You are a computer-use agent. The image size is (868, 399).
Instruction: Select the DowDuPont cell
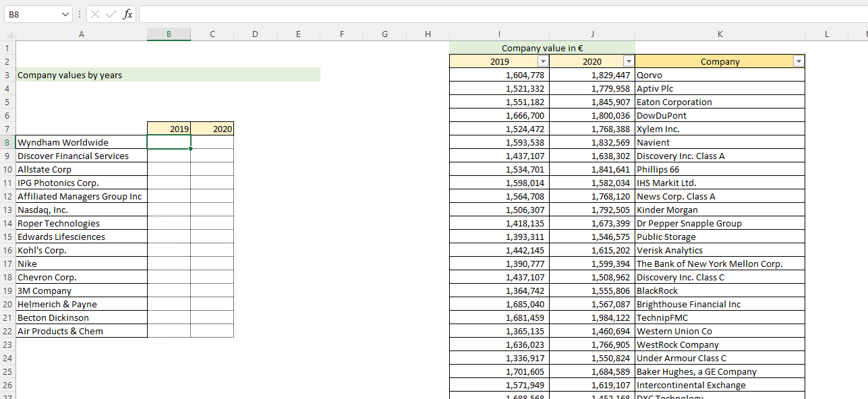pyautogui.click(x=720, y=115)
